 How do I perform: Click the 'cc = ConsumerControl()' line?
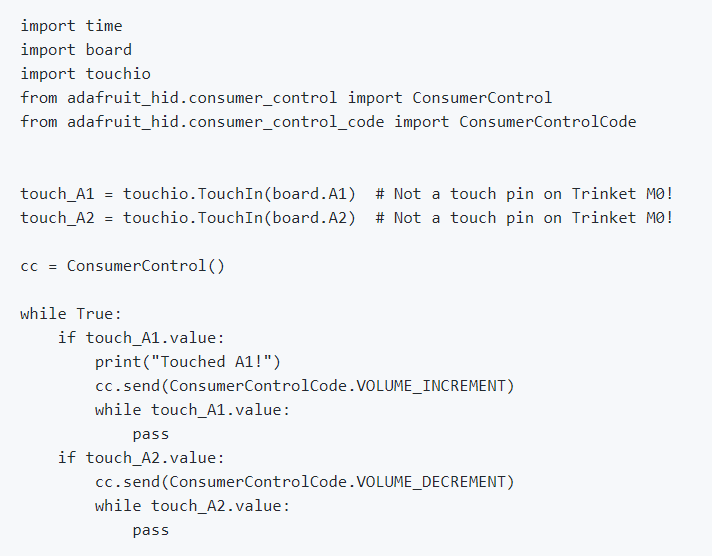pos(122,265)
